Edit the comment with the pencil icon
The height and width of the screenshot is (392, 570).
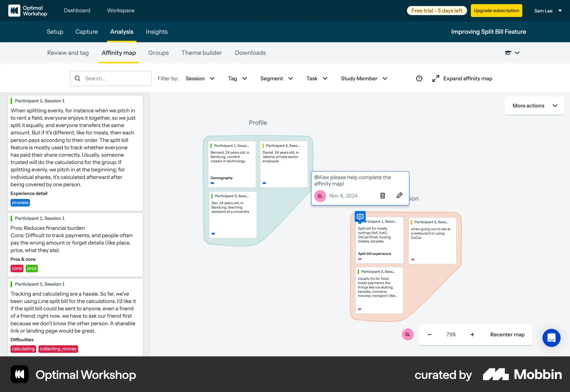[399, 195]
